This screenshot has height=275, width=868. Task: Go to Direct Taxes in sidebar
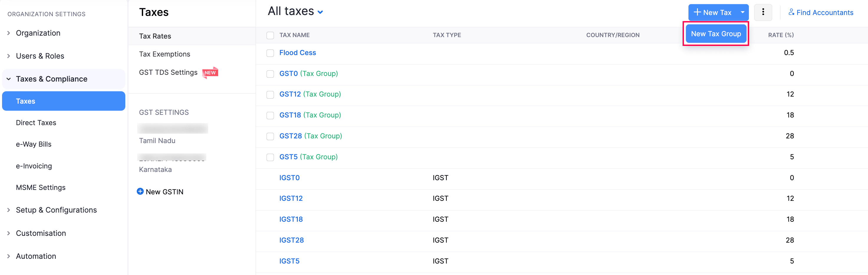36,123
